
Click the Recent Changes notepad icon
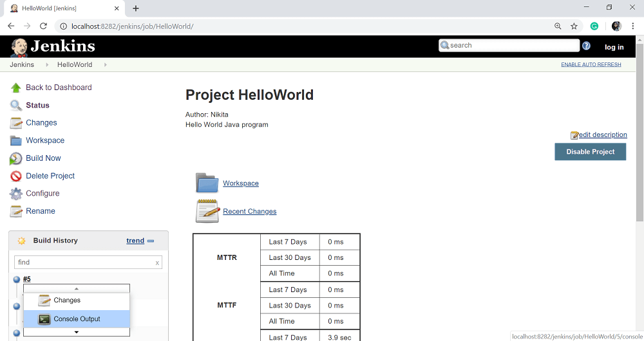coord(207,211)
